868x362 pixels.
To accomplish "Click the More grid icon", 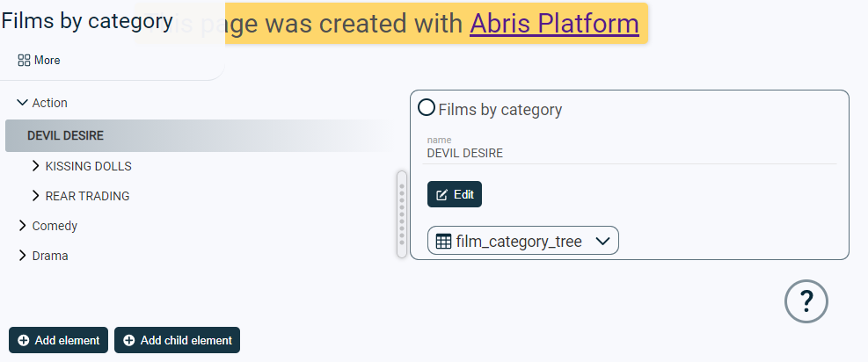I will tap(25, 61).
